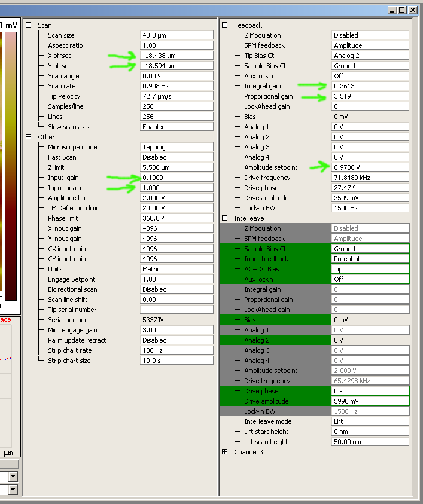Edit Min. engage gain value 3.00
This screenshot has width=423, height=504.
click(176, 330)
